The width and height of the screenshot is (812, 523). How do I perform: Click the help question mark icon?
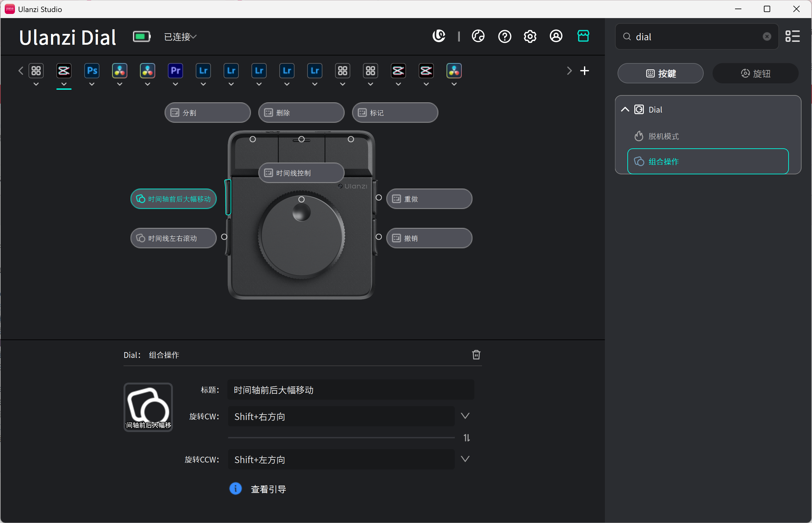click(x=504, y=36)
